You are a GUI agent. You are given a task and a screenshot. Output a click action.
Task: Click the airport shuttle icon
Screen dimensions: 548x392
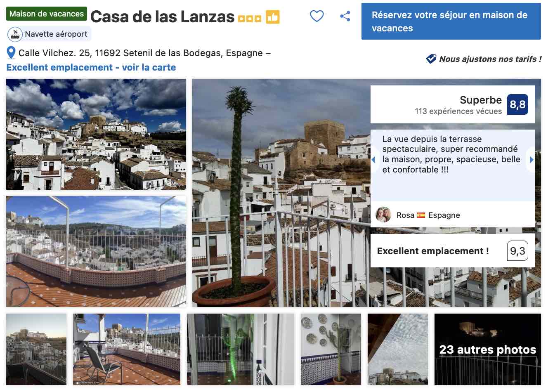pos(15,34)
